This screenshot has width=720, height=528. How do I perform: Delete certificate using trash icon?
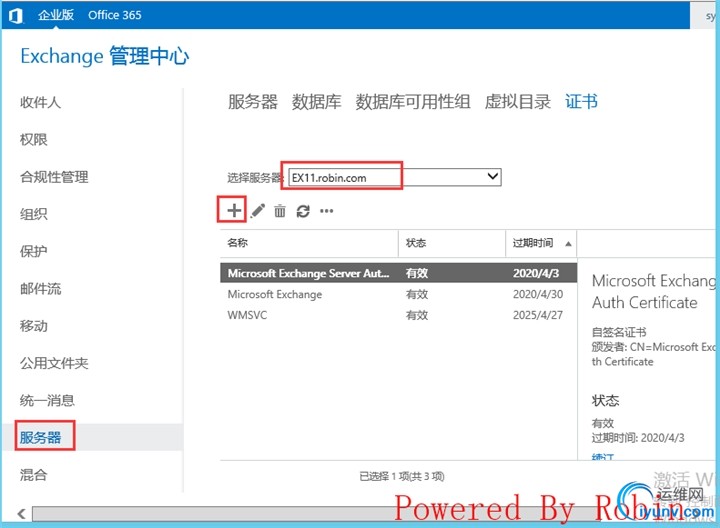point(280,211)
